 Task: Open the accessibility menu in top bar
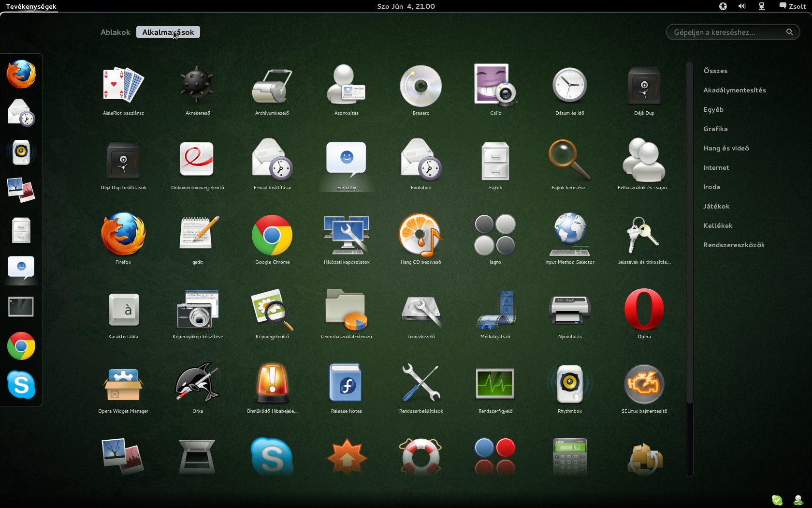pyautogui.click(x=723, y=6)
